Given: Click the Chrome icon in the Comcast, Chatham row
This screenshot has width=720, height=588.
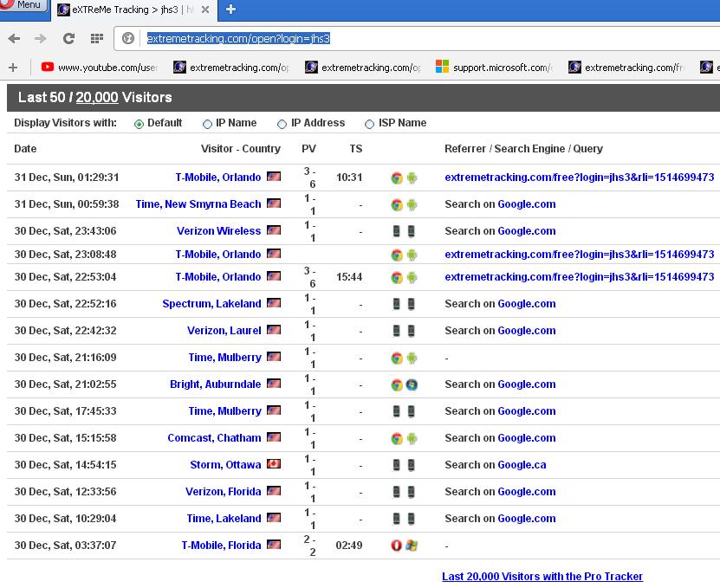Looking at the screenshot, I should pyautogui.click(x=397, y=438).
